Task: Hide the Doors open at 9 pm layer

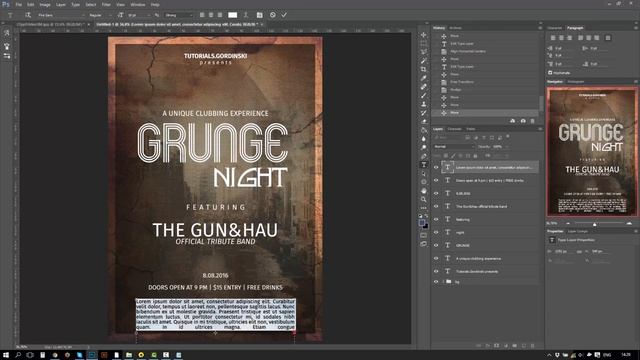Action: (x=436, y=180)
